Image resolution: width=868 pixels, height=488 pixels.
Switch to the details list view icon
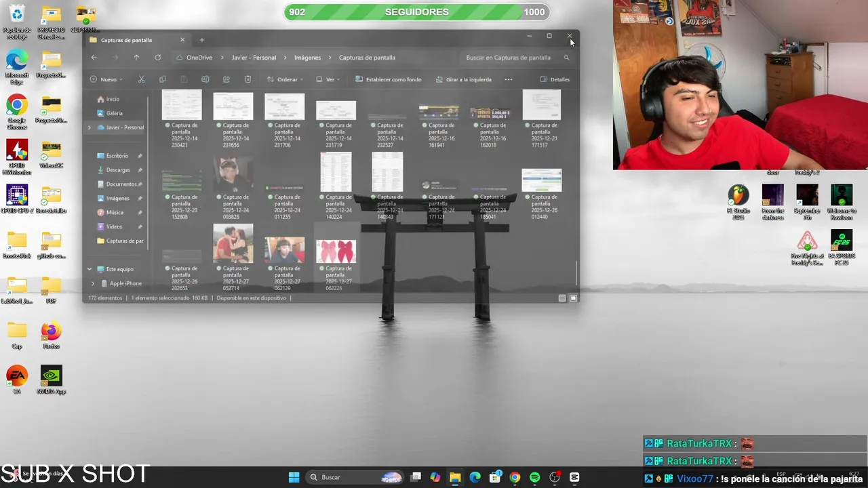(561, 298)
